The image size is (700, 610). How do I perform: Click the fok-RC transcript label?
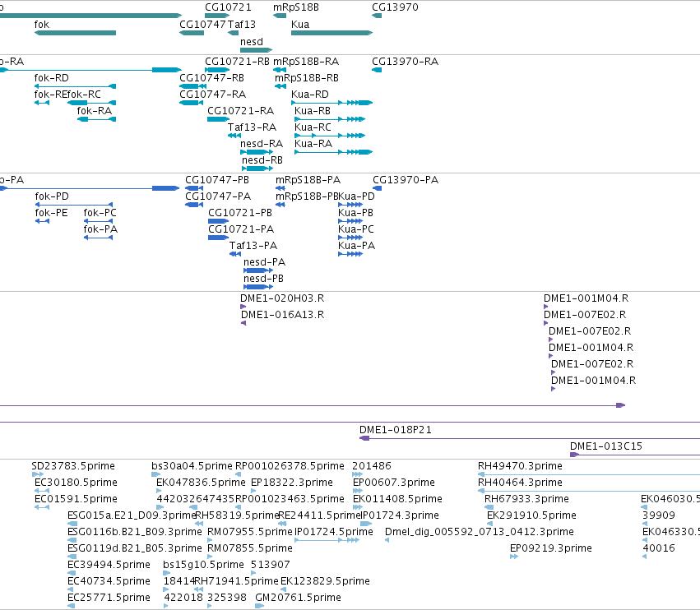tap(85, 95)
